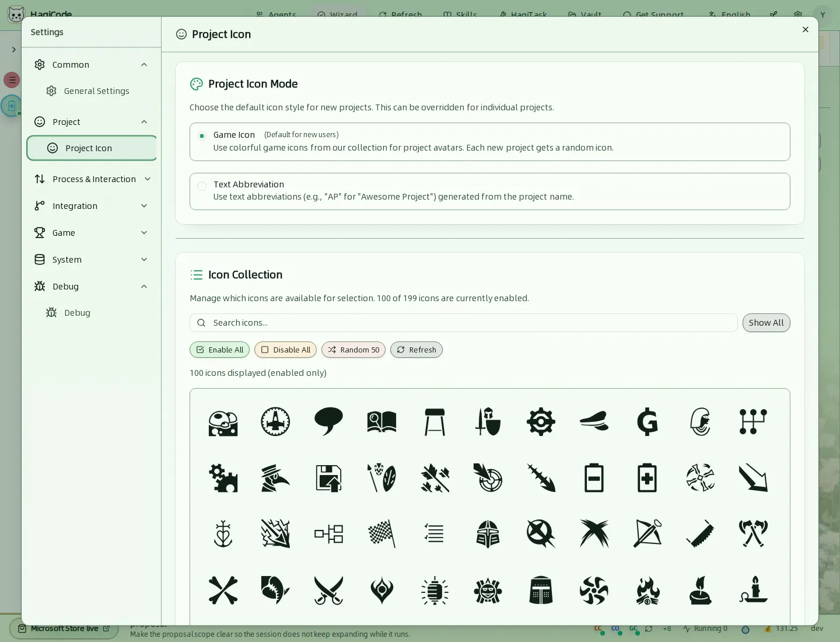Select the Text Abbreviation radio option
The width and height of the screenshot is (840, 642).
[x=202, y=186]
